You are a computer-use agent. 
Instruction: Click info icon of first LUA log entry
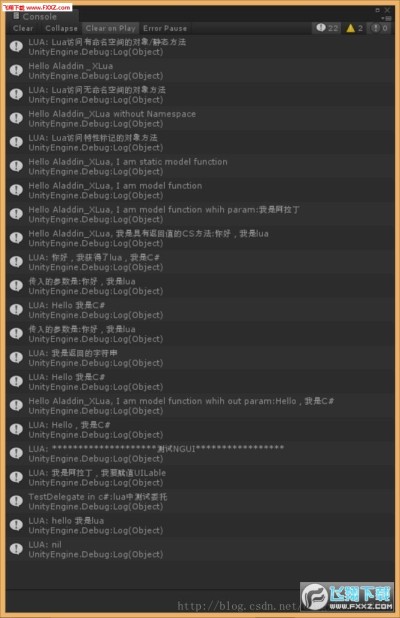[x=16, y=47]
